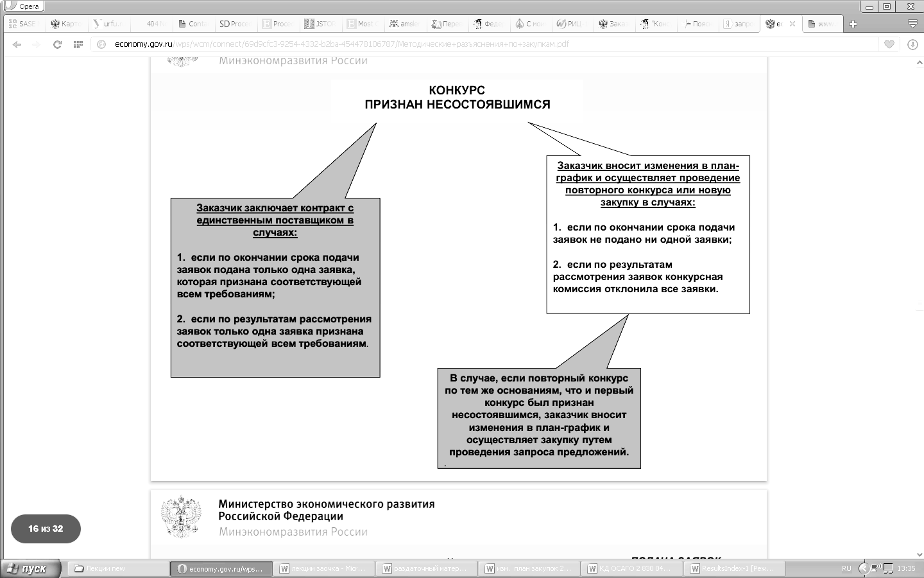
Task: Open the 'изм. план закупок' Word taskbar item
Action: coord(530,568)
